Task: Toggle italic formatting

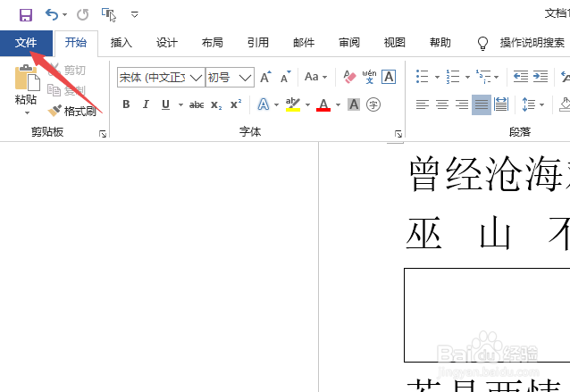Action: coord(146,104)
